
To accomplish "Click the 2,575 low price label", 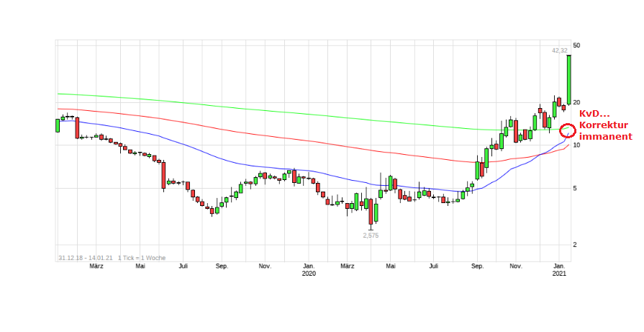I will [371, 235].
